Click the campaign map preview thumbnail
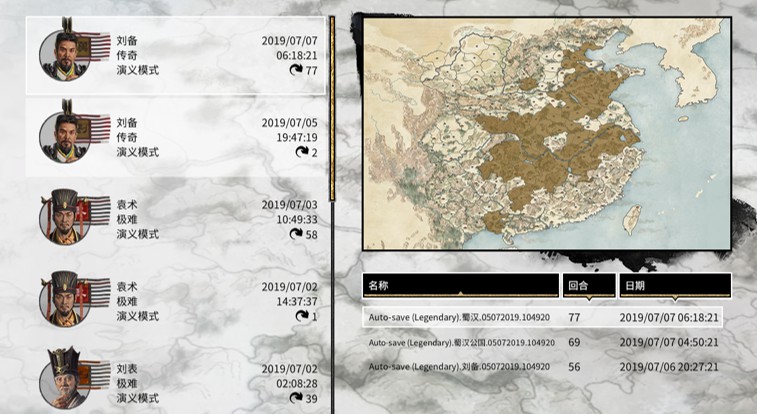This screenshot has height=414, width=757. click(547, 134)
